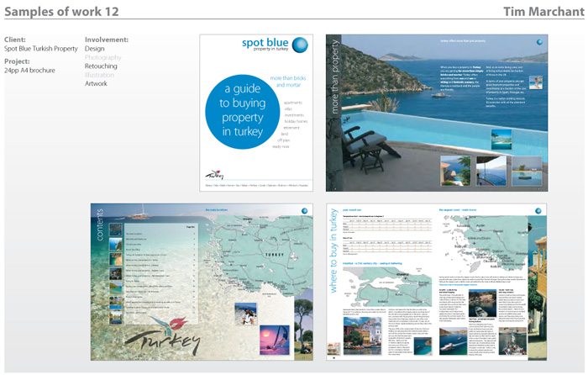Viewport: 588px width, 375px height.
Task: Click the middle photo of three on pool spread
Action: tap(491, 171)
